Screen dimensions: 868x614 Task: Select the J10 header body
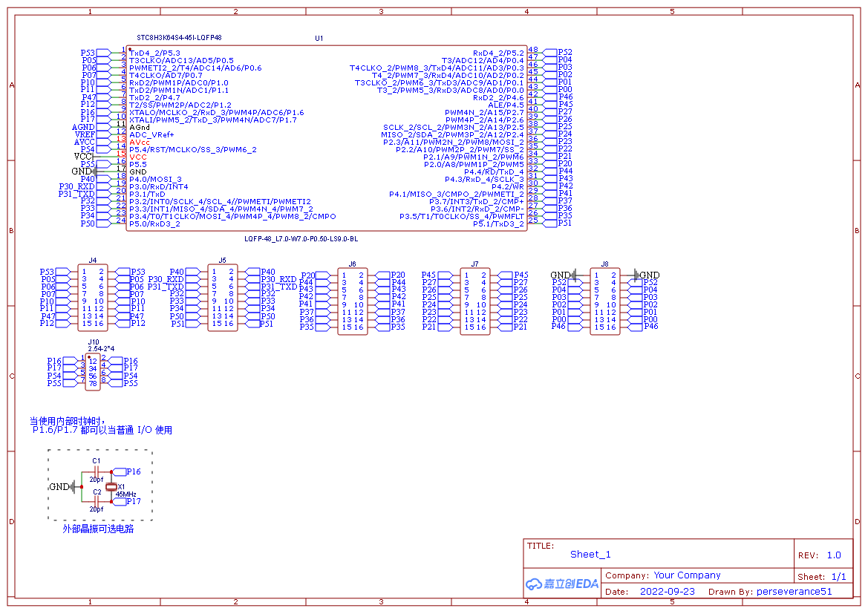click(93, 372)
